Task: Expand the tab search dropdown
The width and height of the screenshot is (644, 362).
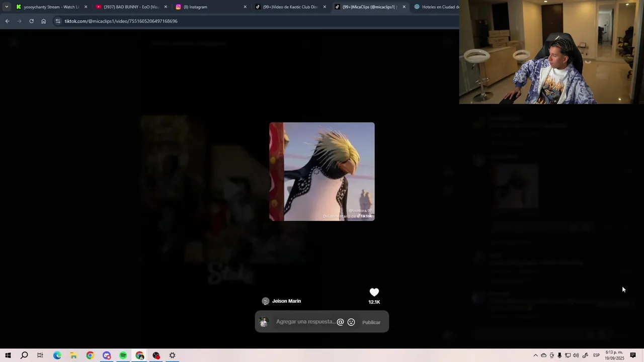Action: [x=7, y=7]
